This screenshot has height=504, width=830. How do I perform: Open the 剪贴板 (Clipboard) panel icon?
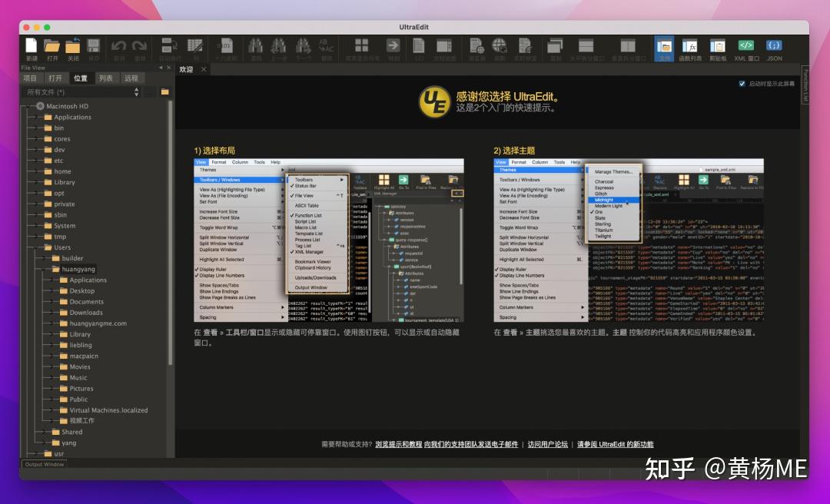[x=718, y=46]
